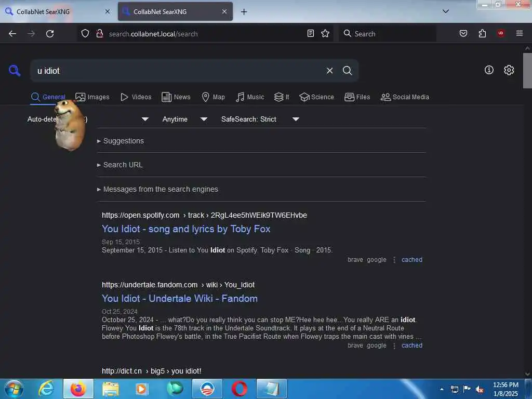Switch to the Files category
The image size is (532, 399).
tap(357, 97)
